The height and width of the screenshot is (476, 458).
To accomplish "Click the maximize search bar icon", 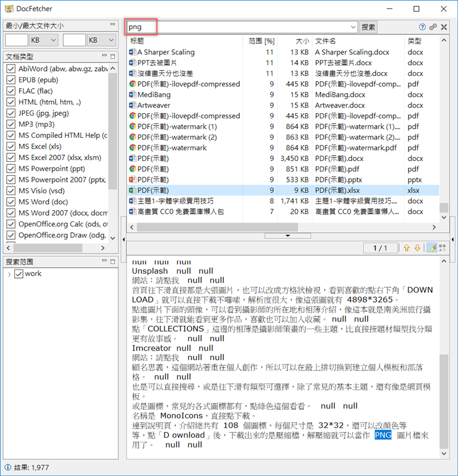I will [443, 27].
